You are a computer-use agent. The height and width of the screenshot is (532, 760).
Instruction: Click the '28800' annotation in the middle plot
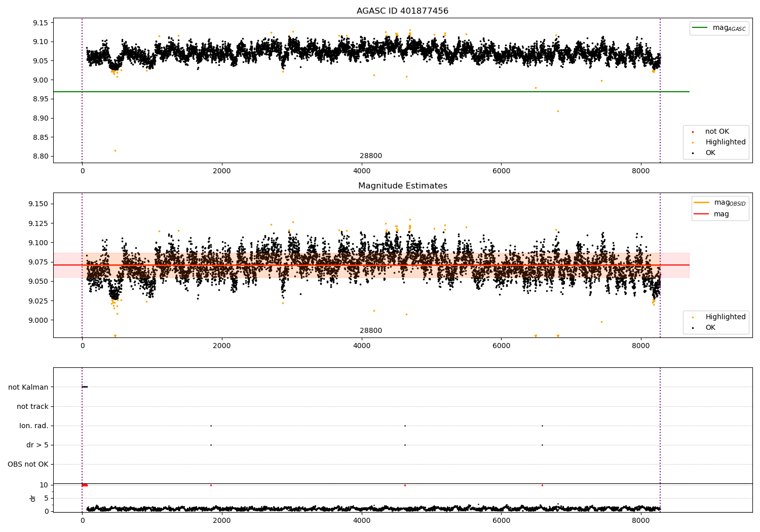[371, 331]
